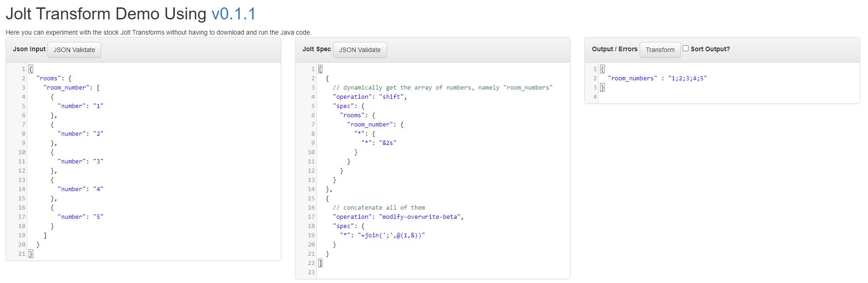Click the concatenate all of them comment
The height and width of the screenshot is (283, 868).
click(379, 208)
